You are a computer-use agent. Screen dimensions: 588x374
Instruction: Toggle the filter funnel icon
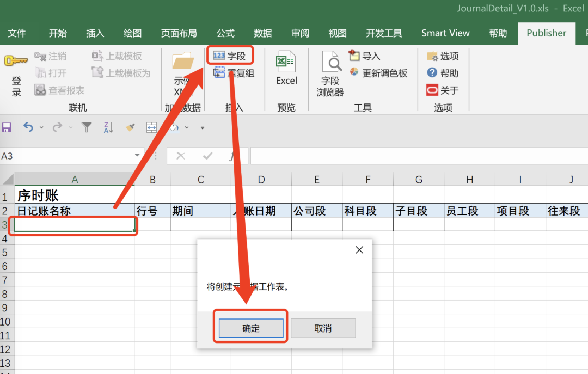(87, 127)
